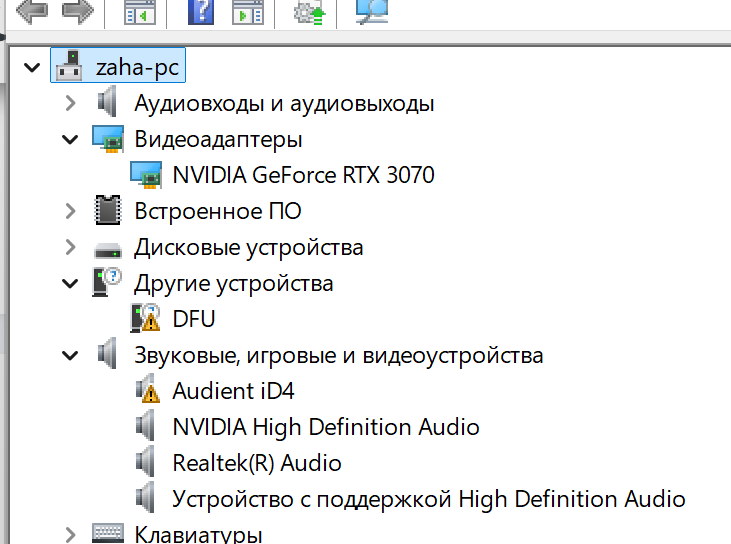Expand the Аудиовходы и аудиовыходы category
The image size is (731, 544).
point(70,103)
